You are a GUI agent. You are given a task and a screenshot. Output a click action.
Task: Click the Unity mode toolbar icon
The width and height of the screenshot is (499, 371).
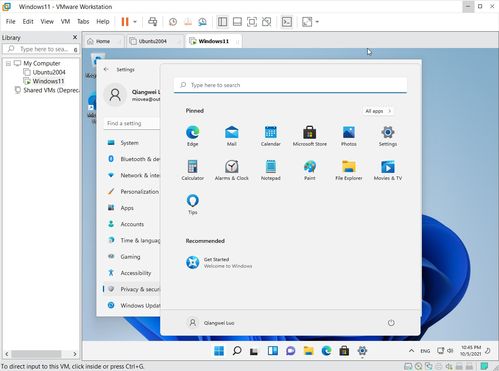[266, 22]
